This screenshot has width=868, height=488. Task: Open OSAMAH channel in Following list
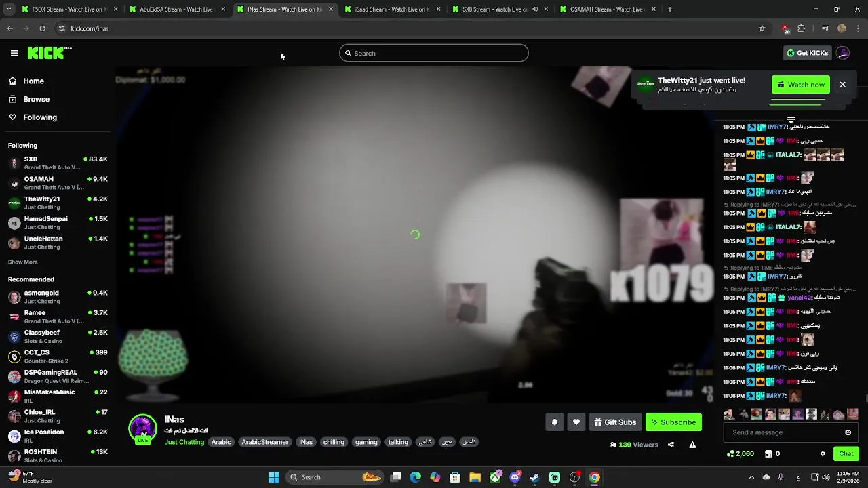[58, 183]
